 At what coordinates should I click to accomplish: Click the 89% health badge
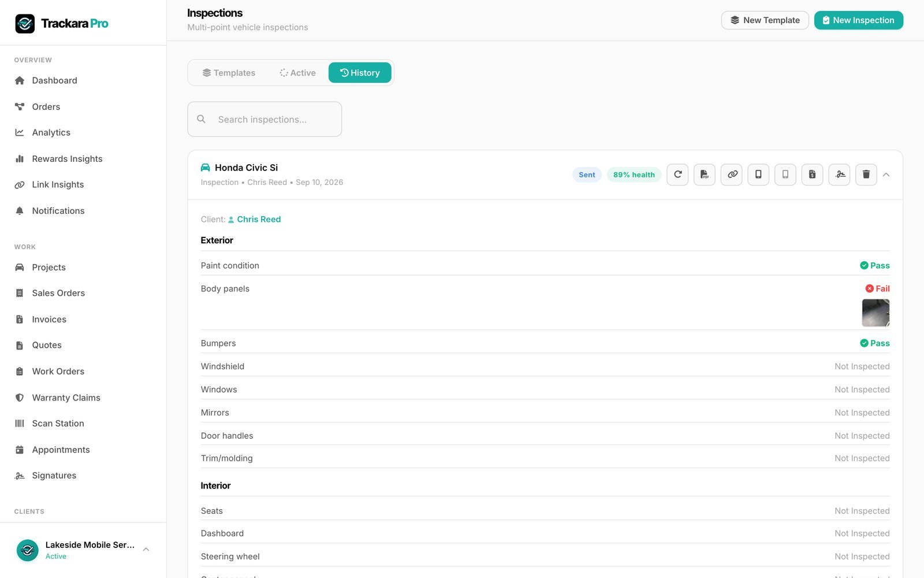pyautogui.click(x=634, y=175)
